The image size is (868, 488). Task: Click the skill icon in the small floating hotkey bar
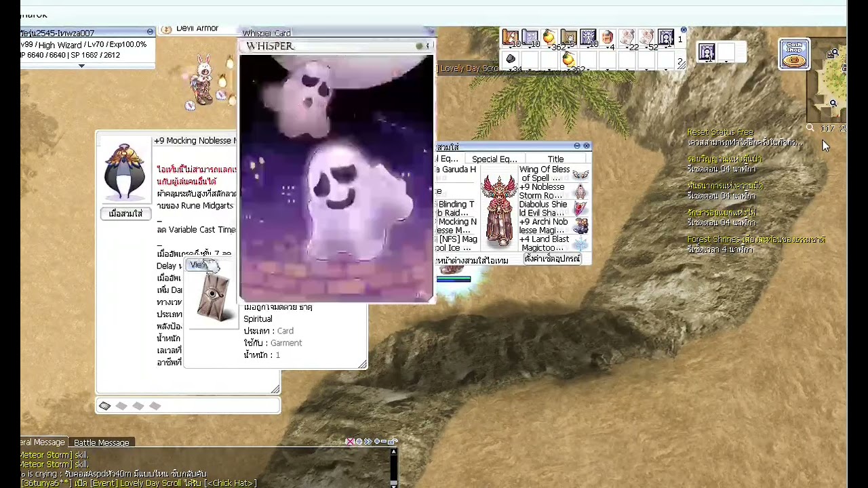707,52
